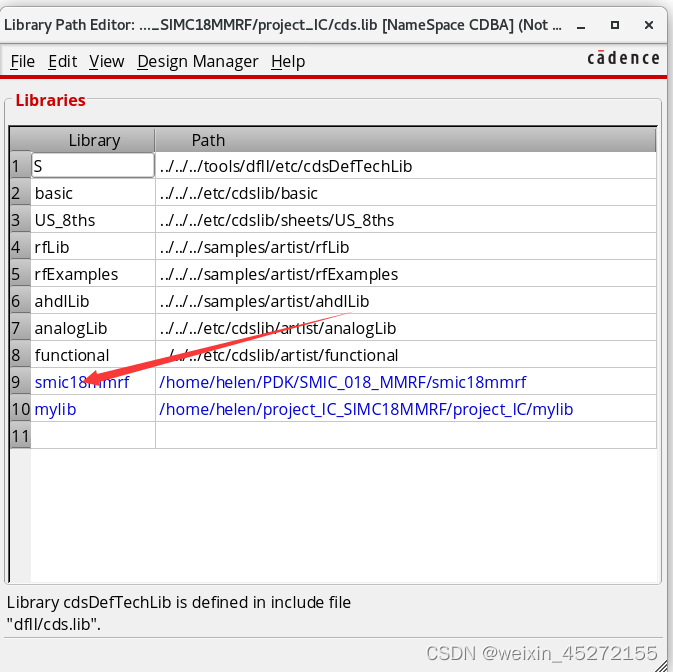
Task: Open the View menu
Action: [106, 62]
